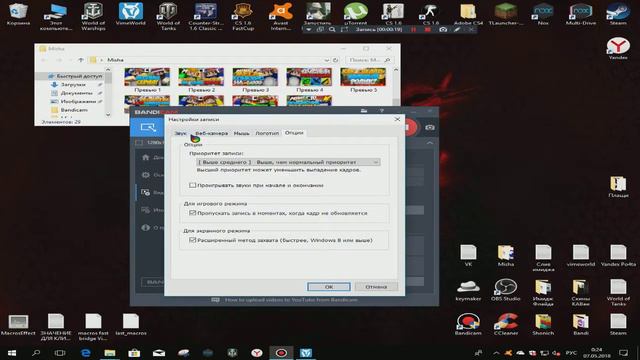Open Bandicam About info section
The width and height of the screenshot is (640, 360).
[146, 228]
